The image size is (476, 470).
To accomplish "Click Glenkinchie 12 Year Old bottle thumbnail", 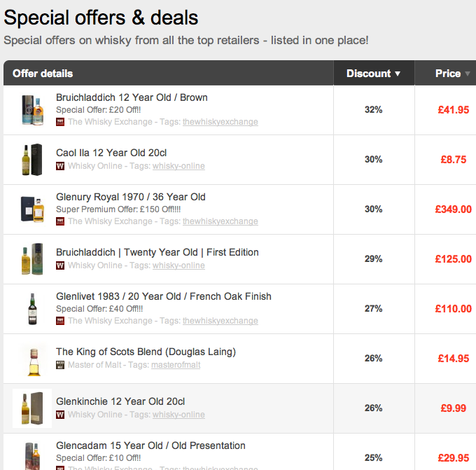I will [32, 408].
